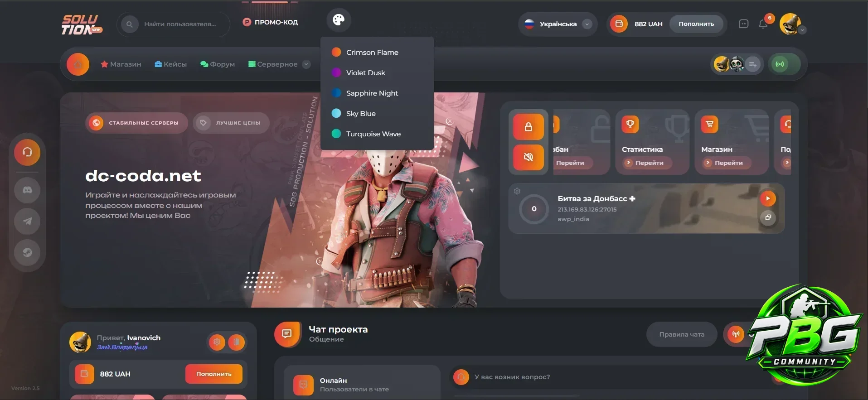Open the Telegram sidebar icon
This screenshot has width=868, height=400.
pyautogui.click(x=27, y=221)
